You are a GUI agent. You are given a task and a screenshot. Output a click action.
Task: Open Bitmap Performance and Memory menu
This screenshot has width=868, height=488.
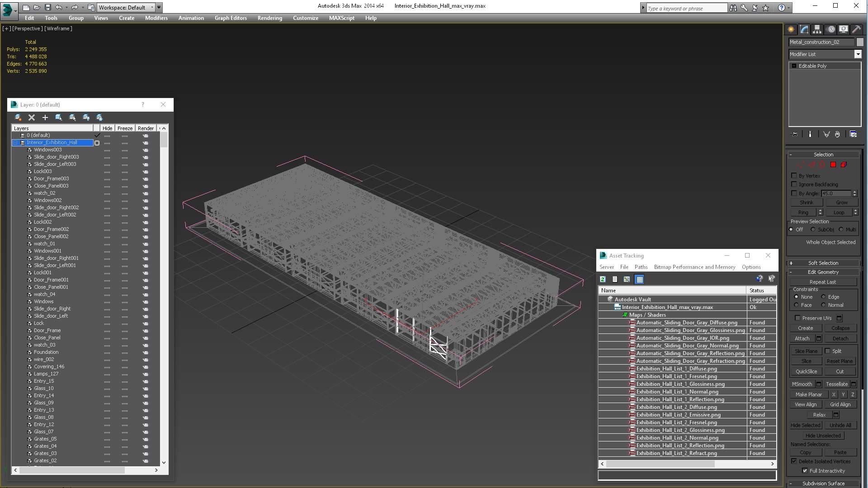(x=694, y=267)
